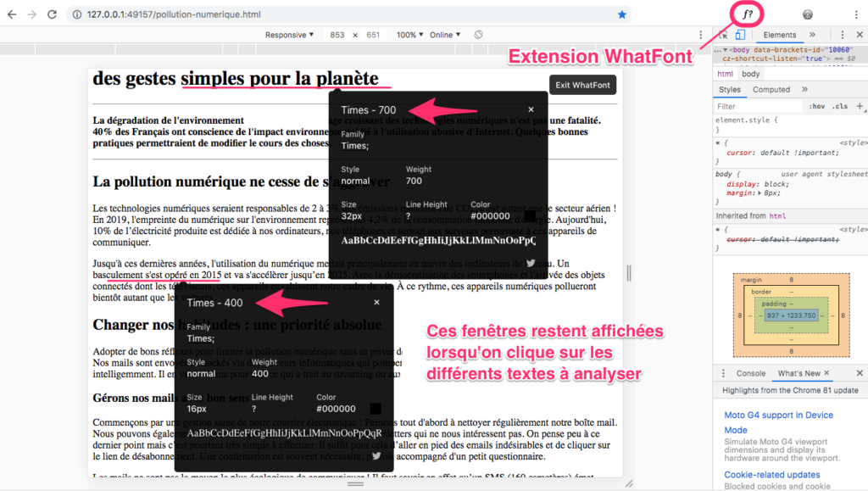Toggle the :hov element state panel
This screenshot has width=868, height=491.
816,107
